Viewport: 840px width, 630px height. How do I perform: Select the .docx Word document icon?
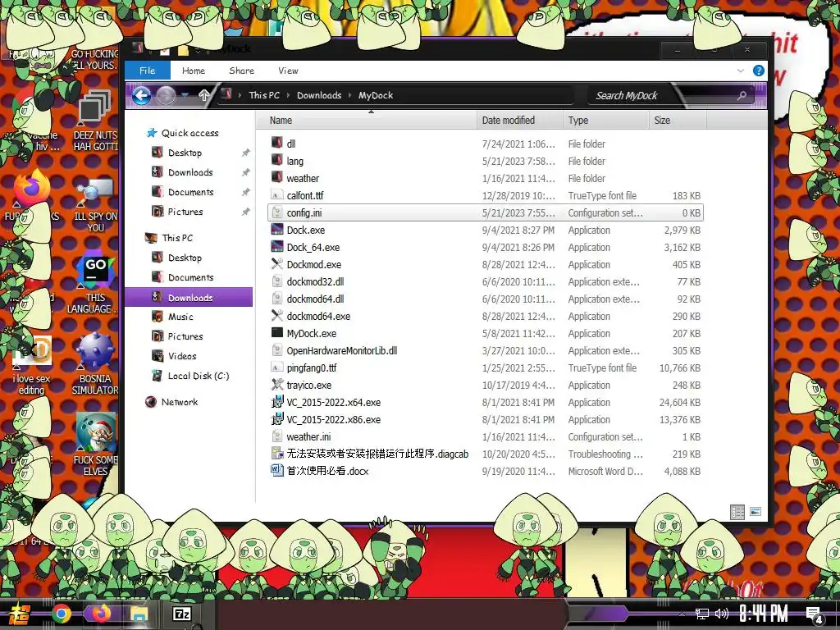277,470
